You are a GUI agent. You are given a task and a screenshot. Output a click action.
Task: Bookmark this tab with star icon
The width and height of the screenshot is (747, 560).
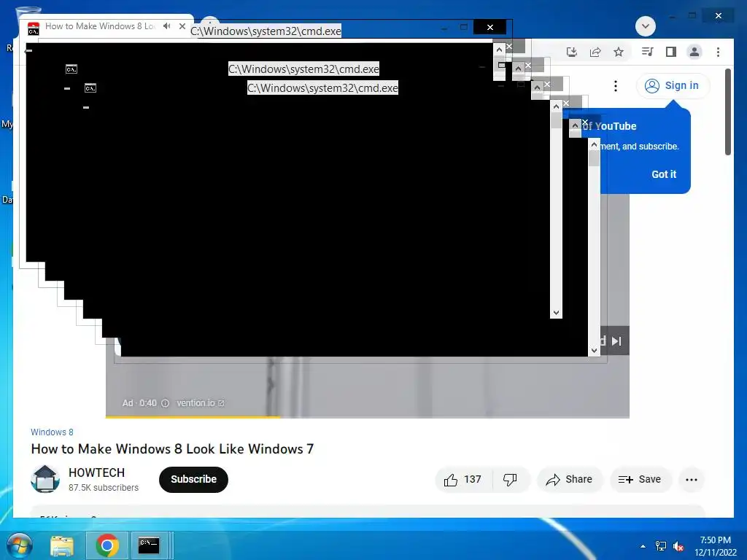pos(619,52)
